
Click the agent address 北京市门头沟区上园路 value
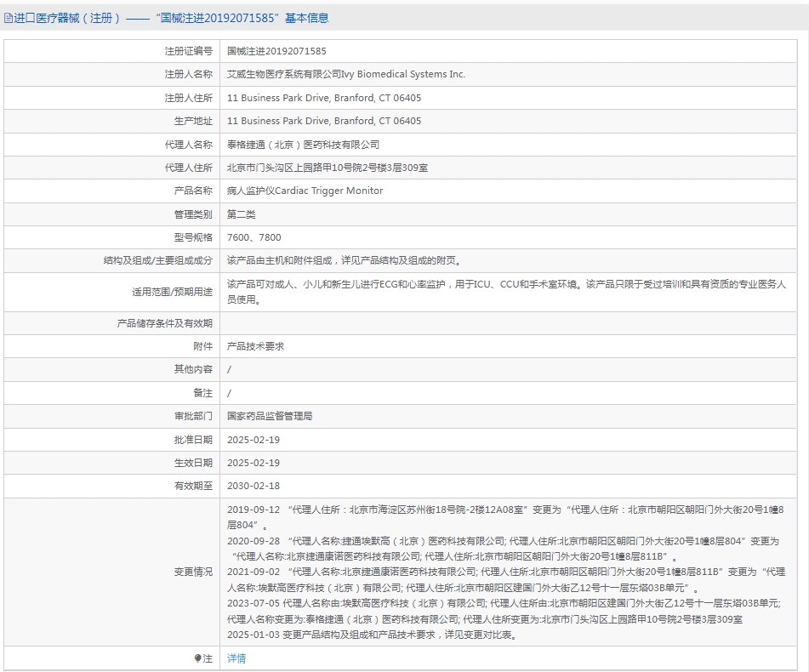click(328, 168)
